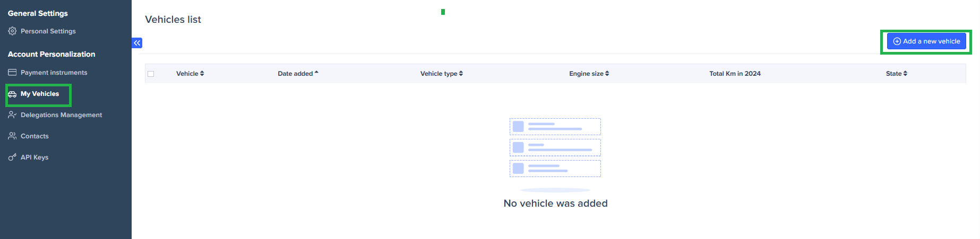980x239 pixels.
Task: Open Delegations Management menu item
Action: [61, 115]
